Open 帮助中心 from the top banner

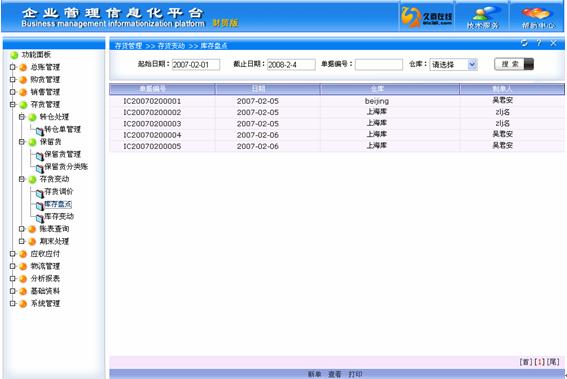coord(538,17)
